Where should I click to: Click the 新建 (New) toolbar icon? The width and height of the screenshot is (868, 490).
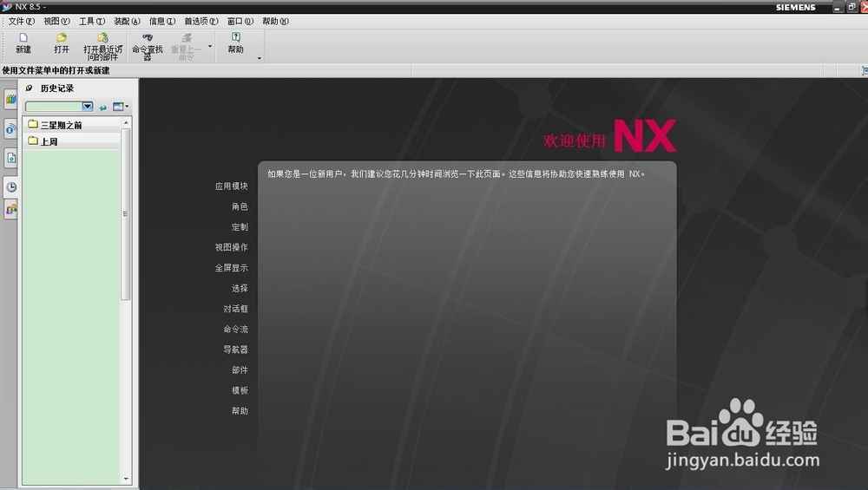tap(23, 37)
